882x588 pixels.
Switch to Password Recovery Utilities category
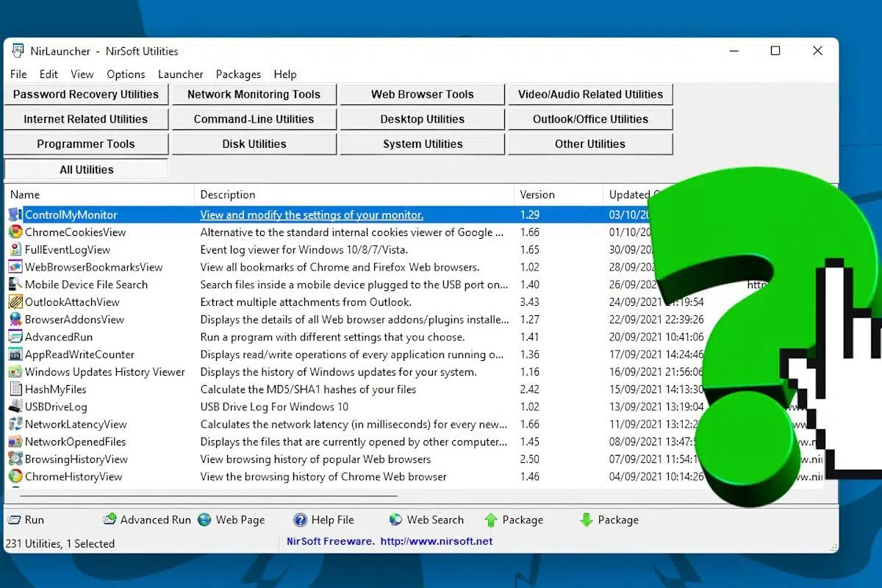coord(86,95)
